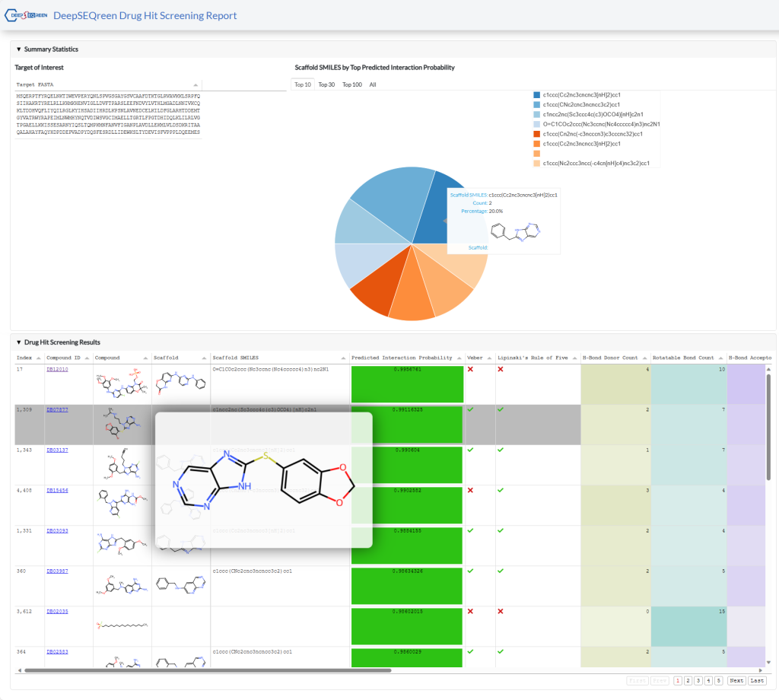Go to Next page of results

(736, 680)
